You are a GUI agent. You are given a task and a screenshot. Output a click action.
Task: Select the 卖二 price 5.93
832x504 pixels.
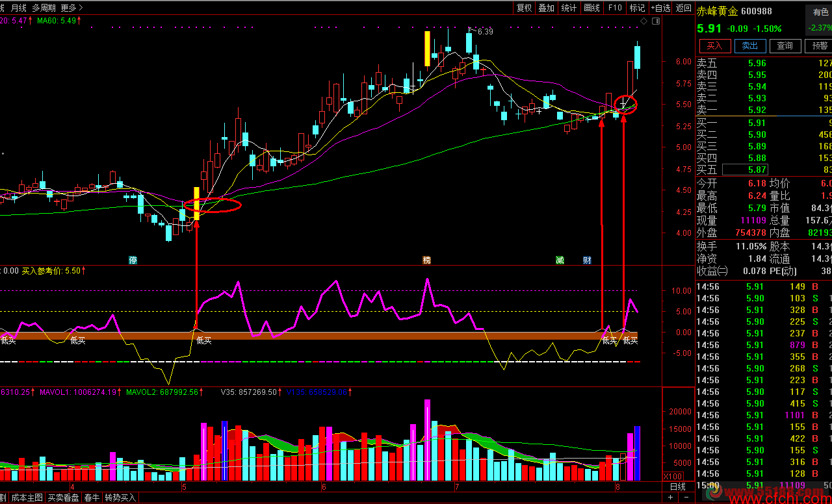pos(757,98)
